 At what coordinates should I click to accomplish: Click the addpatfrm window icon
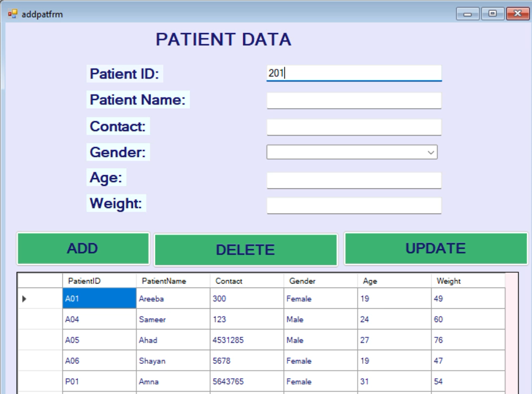[13, 14]
